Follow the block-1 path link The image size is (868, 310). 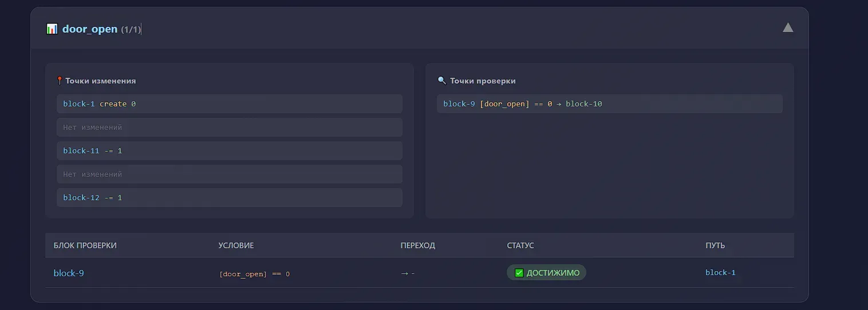[720, 273]
